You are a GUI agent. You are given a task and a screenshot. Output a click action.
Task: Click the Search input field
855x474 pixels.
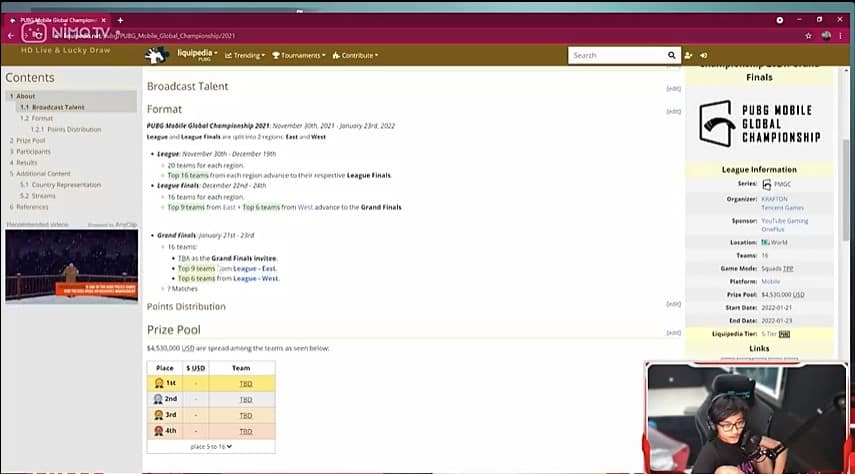coord(617,55)
